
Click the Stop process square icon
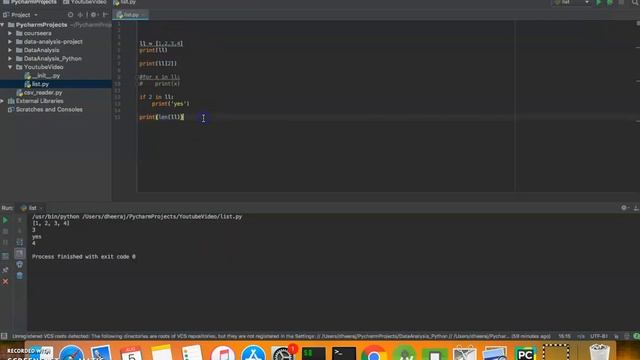[5, 231]
